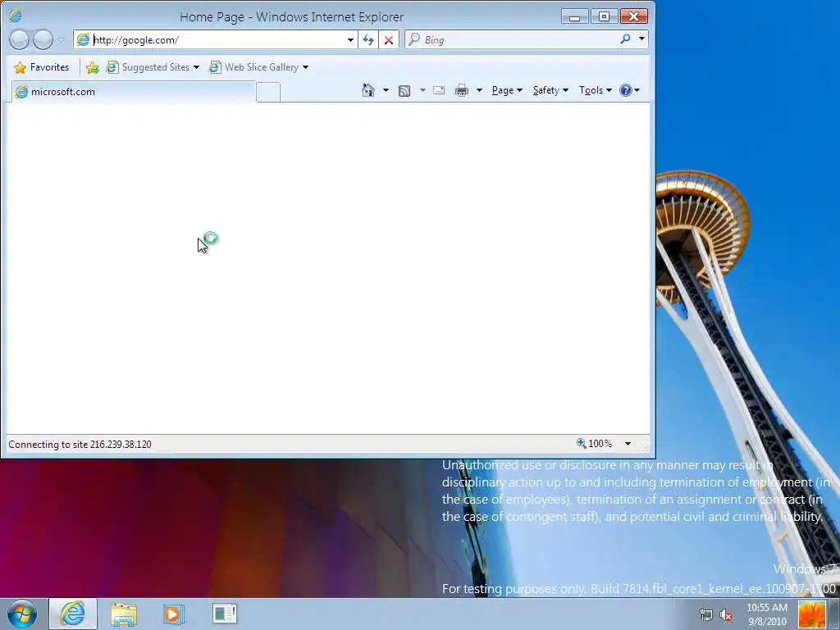
Task: Expand the Suggested Sites dropdown arrow
Action: pyautogui.click(x=196, y=67)
